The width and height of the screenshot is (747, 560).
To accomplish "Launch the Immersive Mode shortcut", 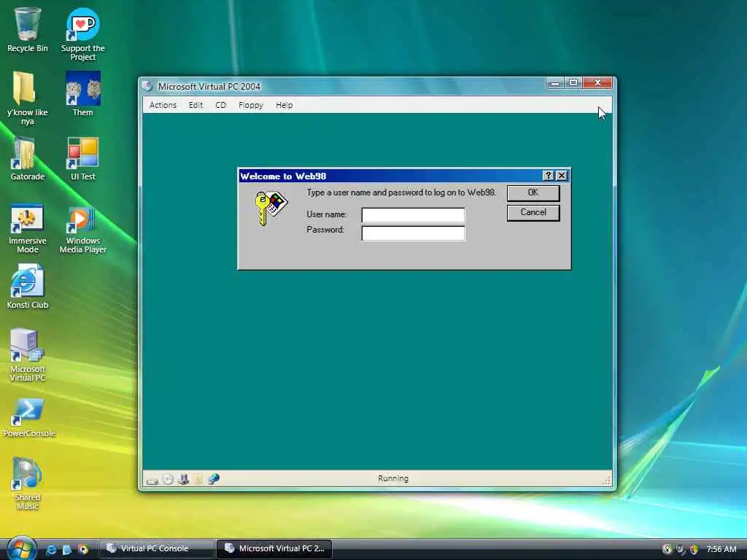I will (x=27, y=227).
